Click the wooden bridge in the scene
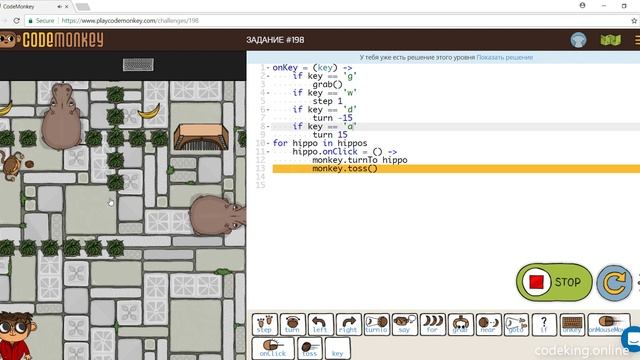This screenshot has width=640, height=360. click(x=201, y=138)
